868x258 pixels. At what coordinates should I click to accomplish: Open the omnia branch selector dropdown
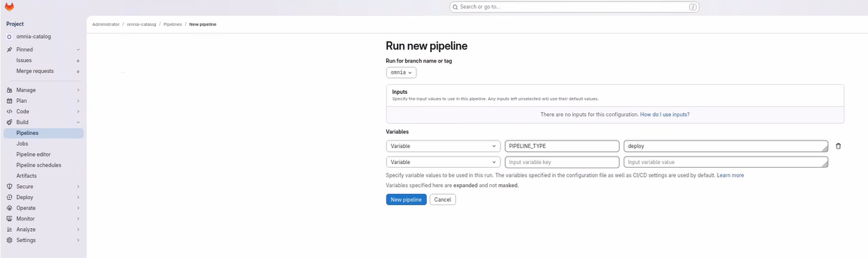point(401,72)
